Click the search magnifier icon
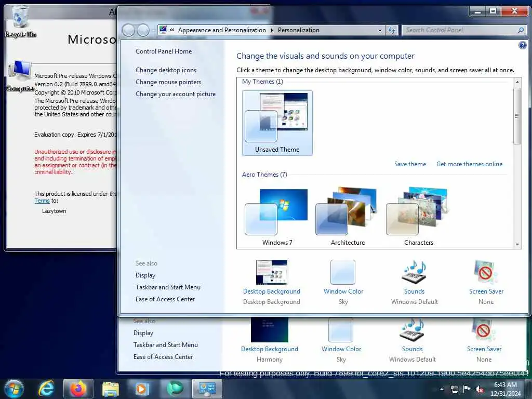Image resolution: width=532 pixels, height=399 pixels. pos(521,30)
